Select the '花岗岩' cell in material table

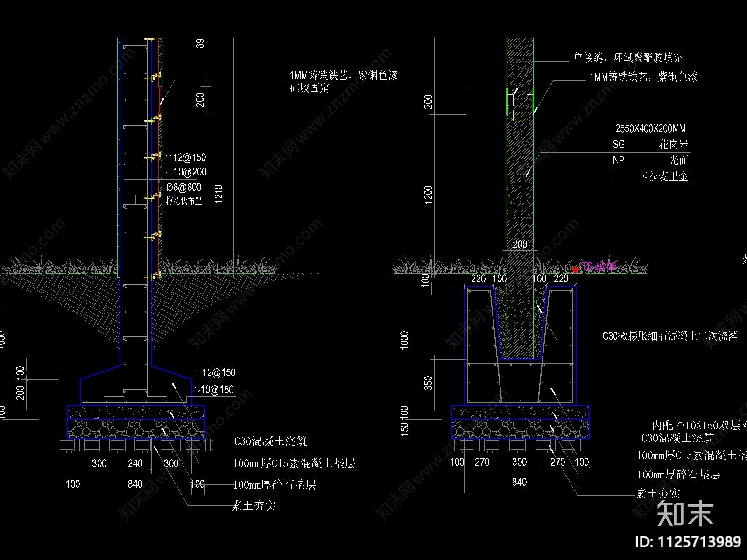[x=673, y=144]
